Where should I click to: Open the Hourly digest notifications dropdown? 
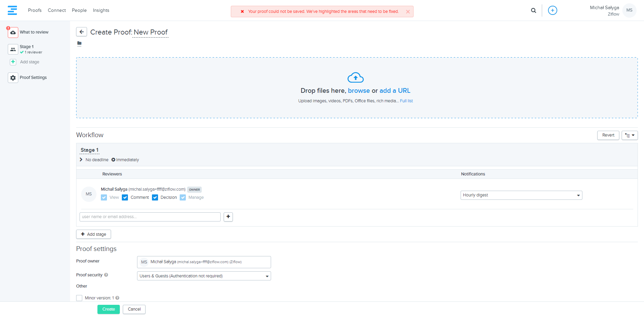[x=521, y=195]
